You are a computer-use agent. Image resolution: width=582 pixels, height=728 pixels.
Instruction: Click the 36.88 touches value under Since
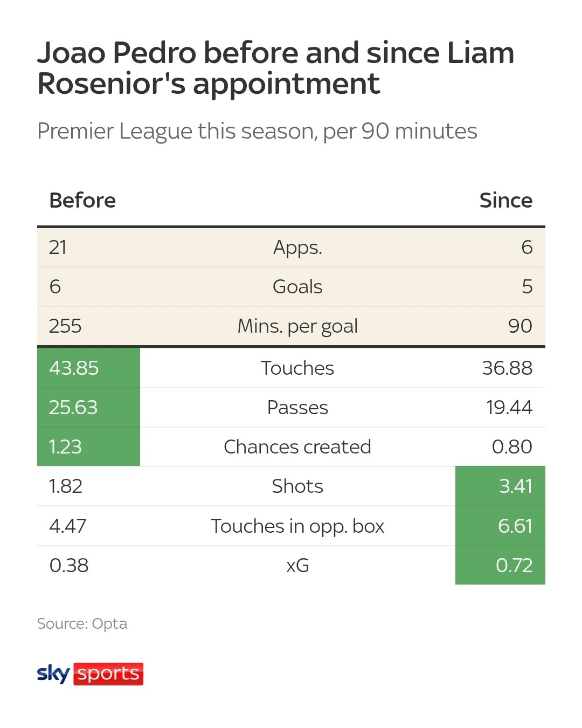point(507,368)
